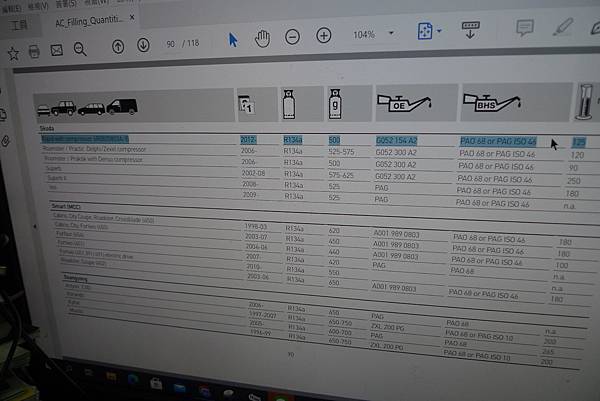Click the highlighted G052 154 A2 cell
600x401 pixels.
click(x=396, y=141)
